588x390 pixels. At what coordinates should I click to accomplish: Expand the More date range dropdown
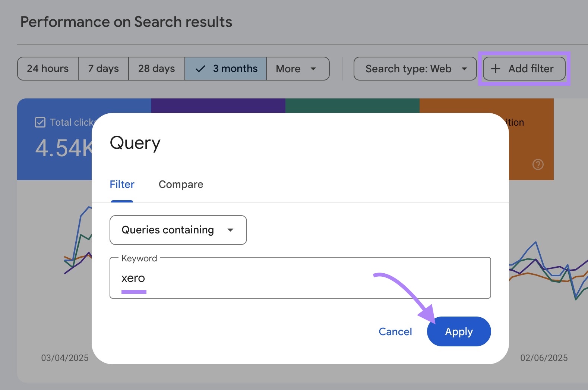pyautogui.click(x=297, y=69)
